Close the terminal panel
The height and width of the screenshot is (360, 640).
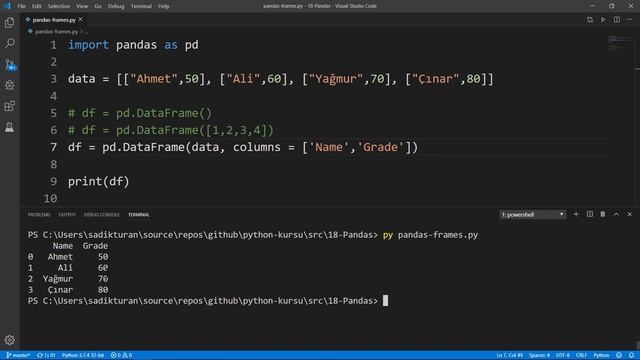(629, 214)
